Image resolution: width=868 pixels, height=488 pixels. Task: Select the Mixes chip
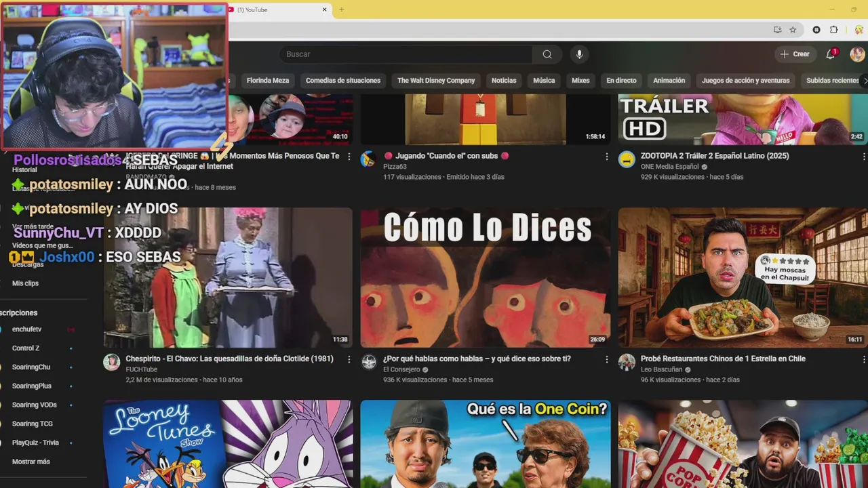click(x=580, y=81)
